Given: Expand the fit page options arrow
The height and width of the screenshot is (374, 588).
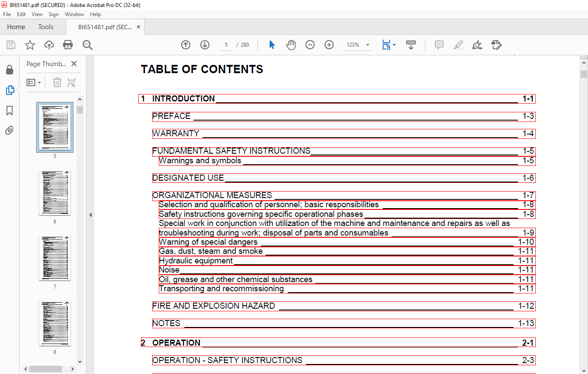Looking at the screenshot, I should coord(394,45).
